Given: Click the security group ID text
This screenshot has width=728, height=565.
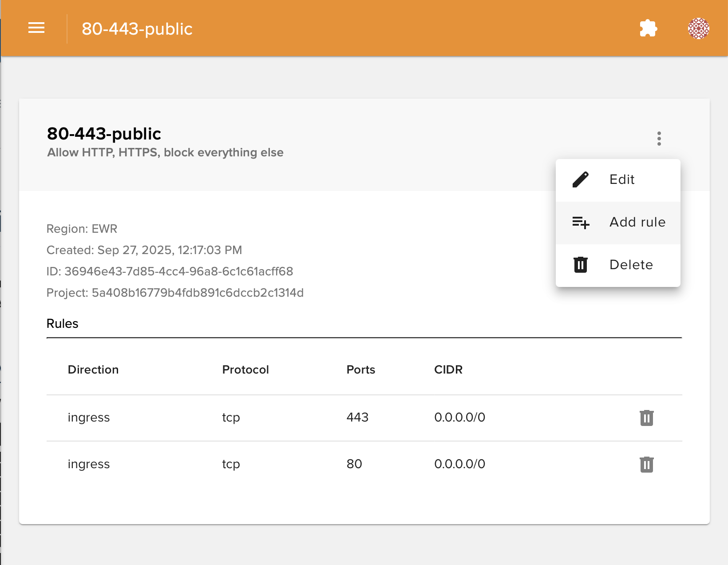Looking at the screenshot, I should pos(178,271).
